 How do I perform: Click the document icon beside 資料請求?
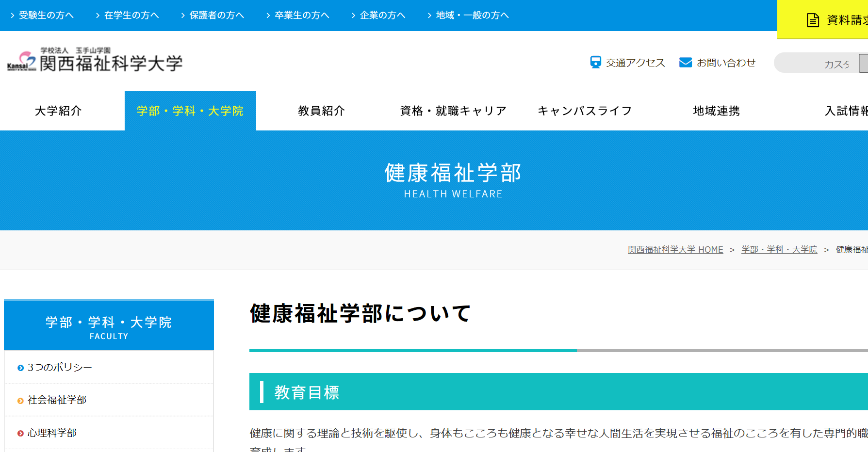pos(813,20)
